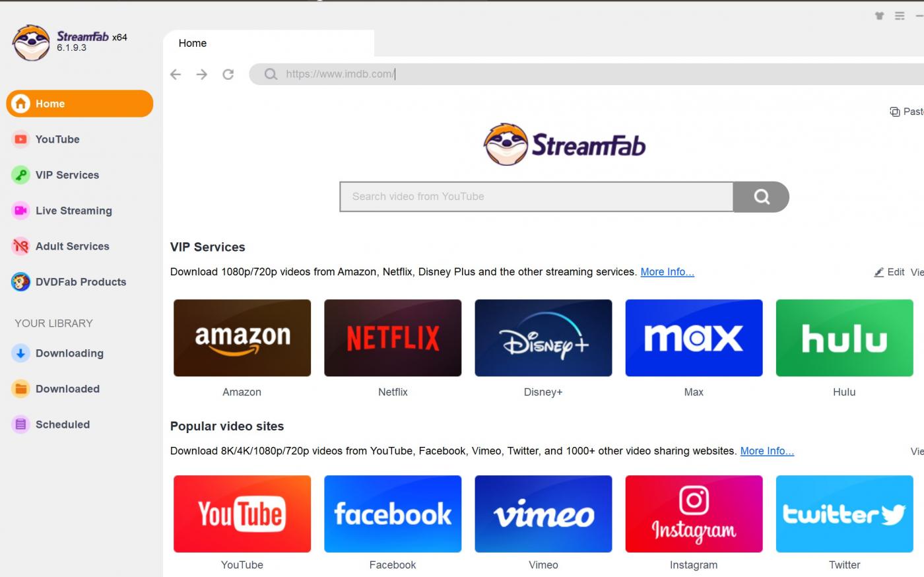Screen dimensions: 924x577
Task: Open the Adult Services section
Action: 73,246
